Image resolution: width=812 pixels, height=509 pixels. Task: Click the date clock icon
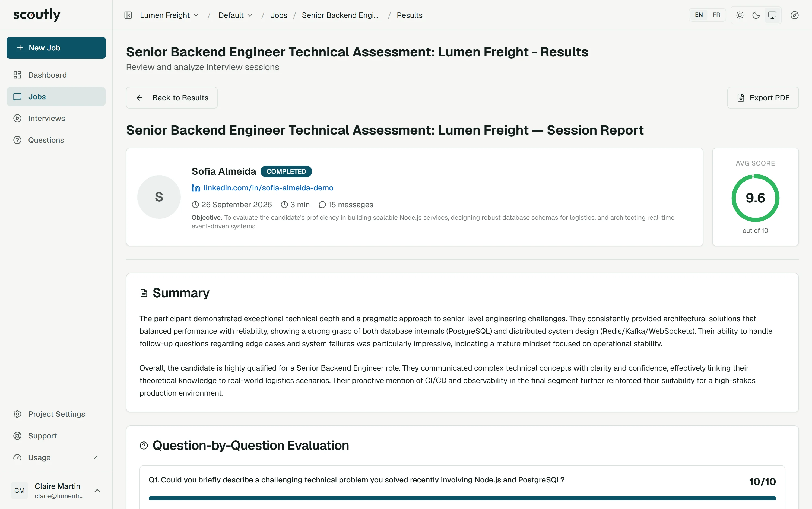tap(195, 205)
